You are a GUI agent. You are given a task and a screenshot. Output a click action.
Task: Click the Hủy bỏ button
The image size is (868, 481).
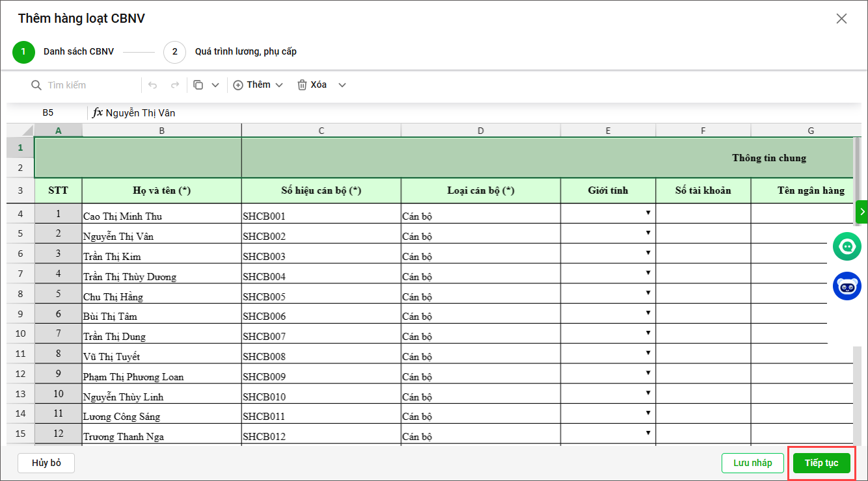46,463
